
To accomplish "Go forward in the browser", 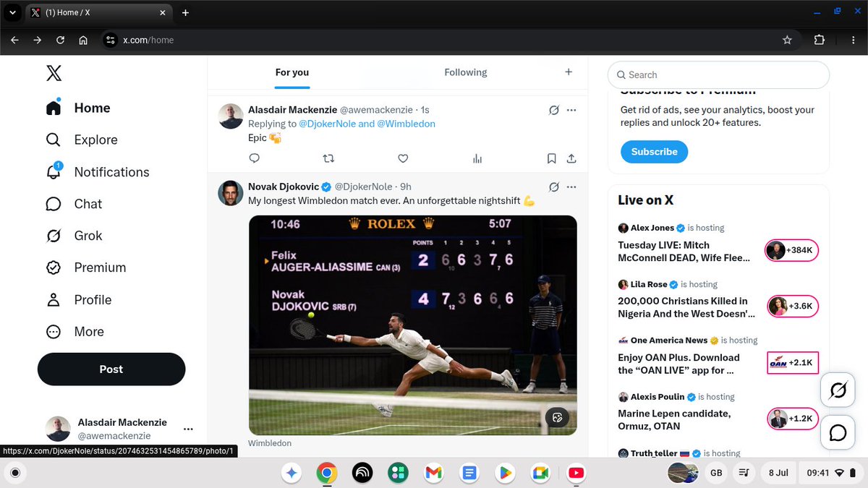I will click(38, 40).
